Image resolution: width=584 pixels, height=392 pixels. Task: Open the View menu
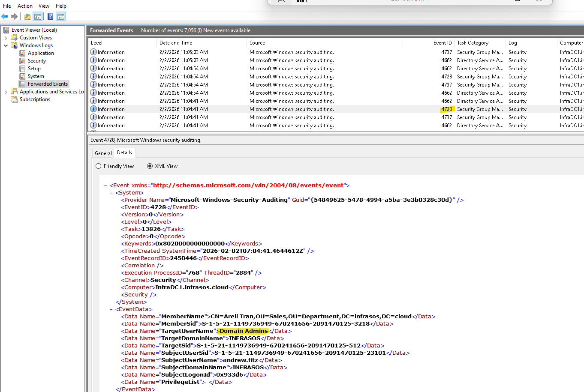[x=44, y=6]
